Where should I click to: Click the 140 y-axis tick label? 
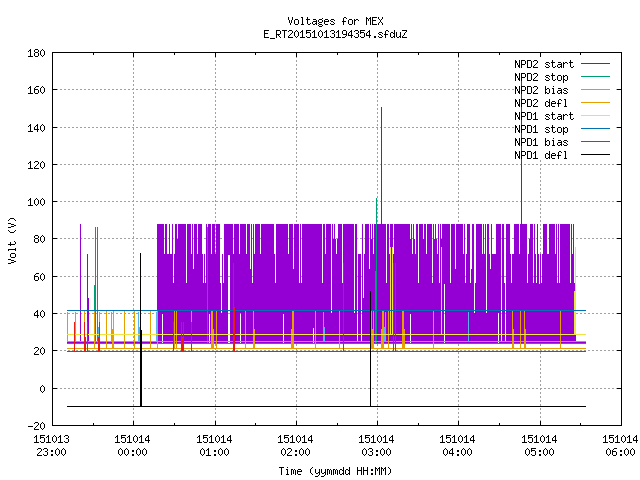(x=36, y=128)
